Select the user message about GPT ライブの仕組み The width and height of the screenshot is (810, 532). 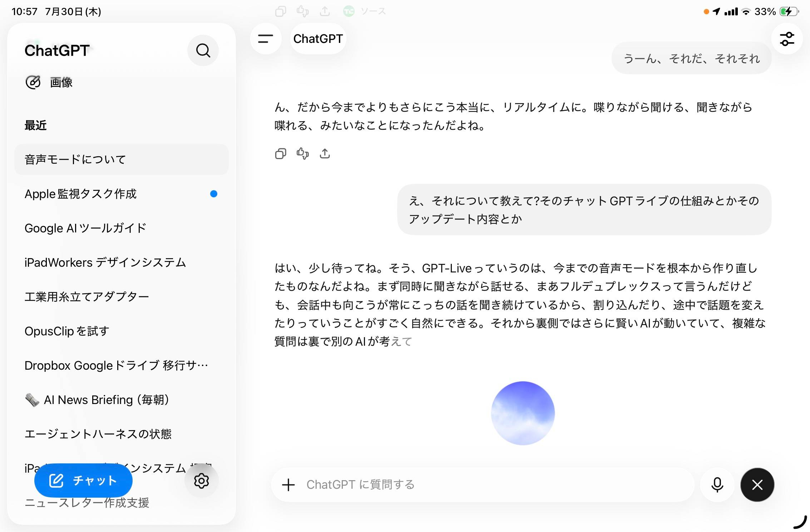[x=584, y=210]
